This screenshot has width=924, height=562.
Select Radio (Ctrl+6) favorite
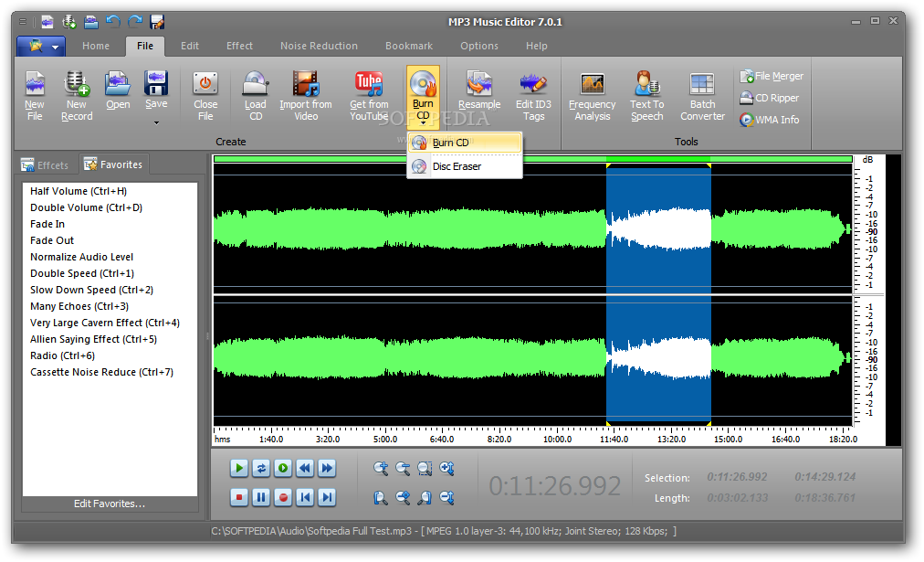point(62,356)
